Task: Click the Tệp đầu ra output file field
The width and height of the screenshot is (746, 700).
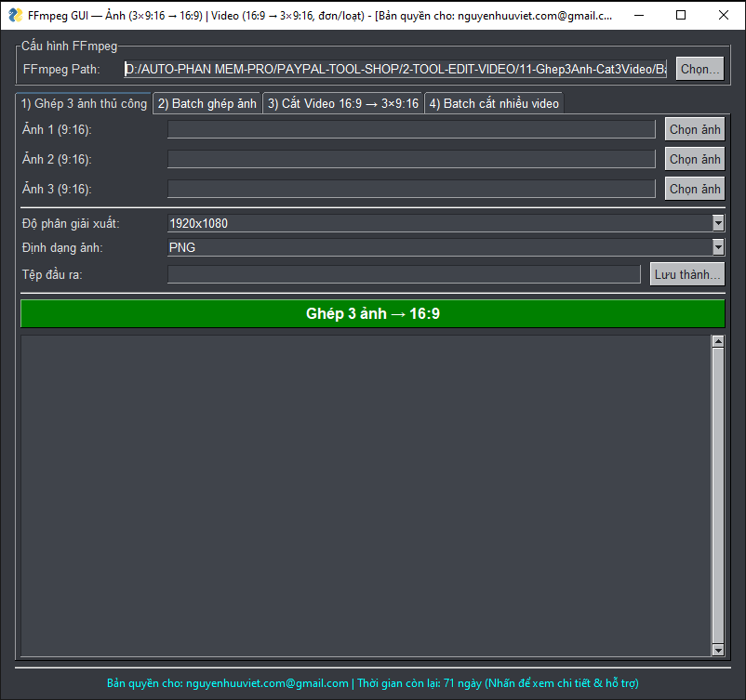Action: click(x=404, y=274)
